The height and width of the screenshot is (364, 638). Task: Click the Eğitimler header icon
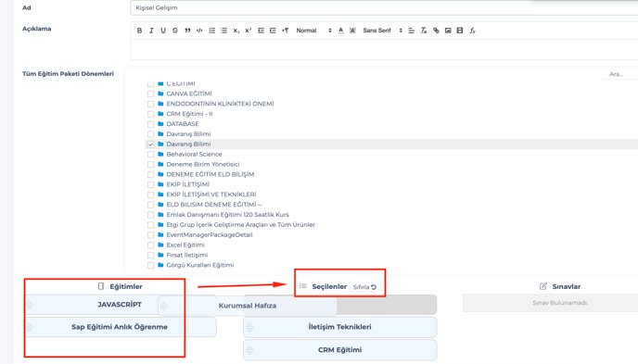tap(101, 286)
